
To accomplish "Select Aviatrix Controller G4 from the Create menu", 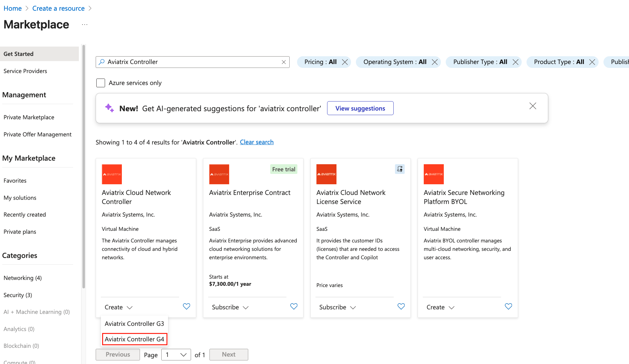I will 134,339.
